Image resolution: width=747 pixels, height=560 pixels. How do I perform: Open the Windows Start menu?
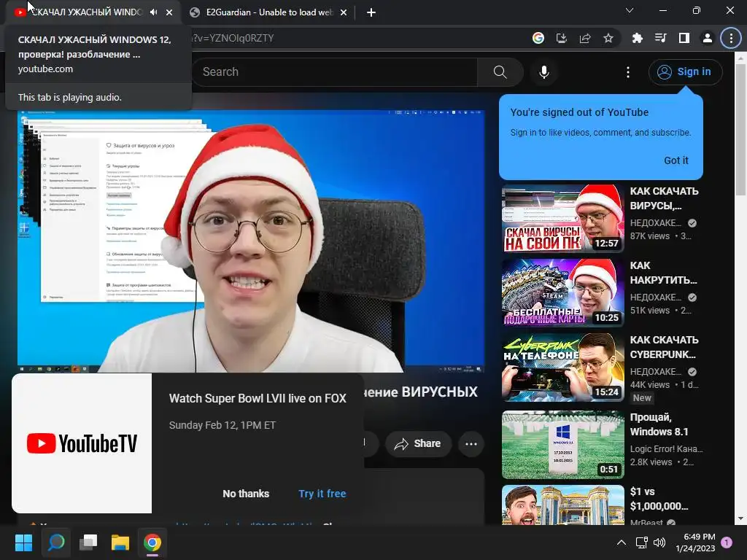[23, 542]
